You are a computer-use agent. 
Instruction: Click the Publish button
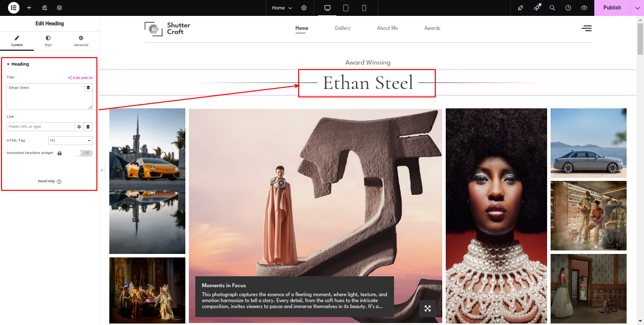coord(612,8)
